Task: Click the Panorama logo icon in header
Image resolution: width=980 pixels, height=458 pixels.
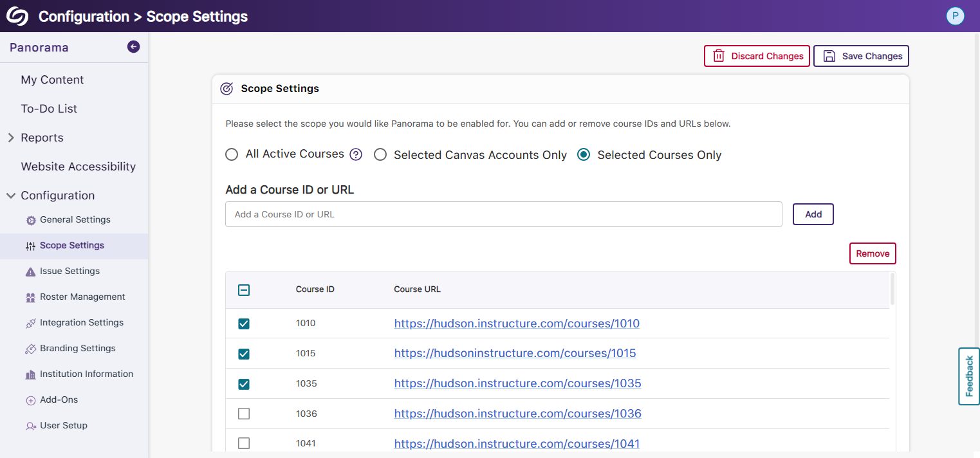Action: [x=17, y=16]
